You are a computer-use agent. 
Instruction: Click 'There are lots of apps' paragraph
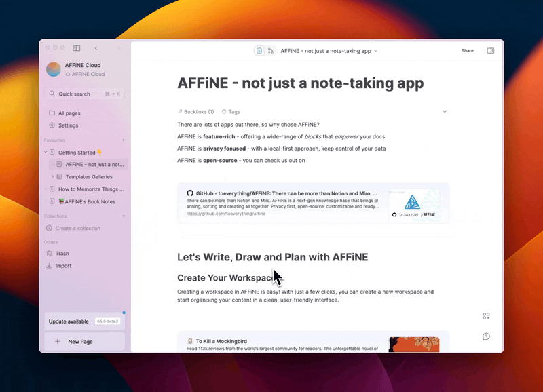[x=248, y=125]
